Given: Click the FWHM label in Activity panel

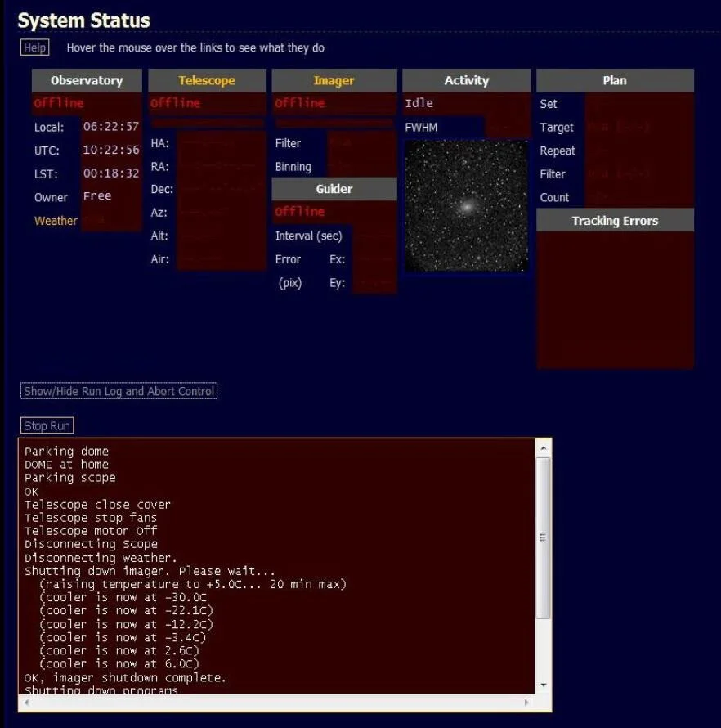Looking at the screenshot, I should click(x=423, y=128).
